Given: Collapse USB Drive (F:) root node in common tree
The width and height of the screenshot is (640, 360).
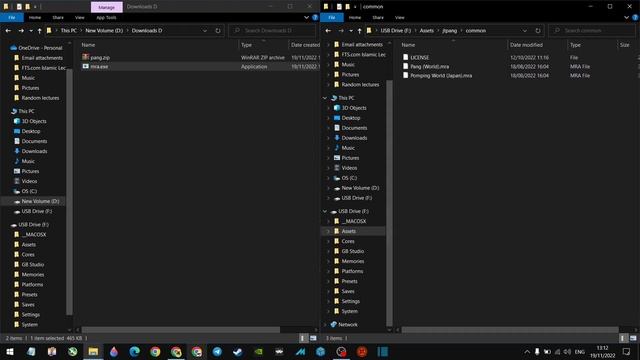Looking at the screenshot, I should (x=325, y=211).
